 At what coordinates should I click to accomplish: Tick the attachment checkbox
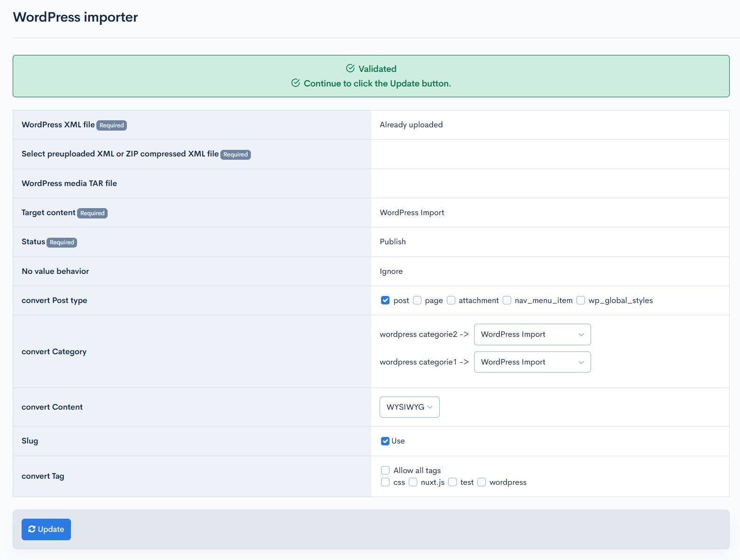(x=451, y=300)
